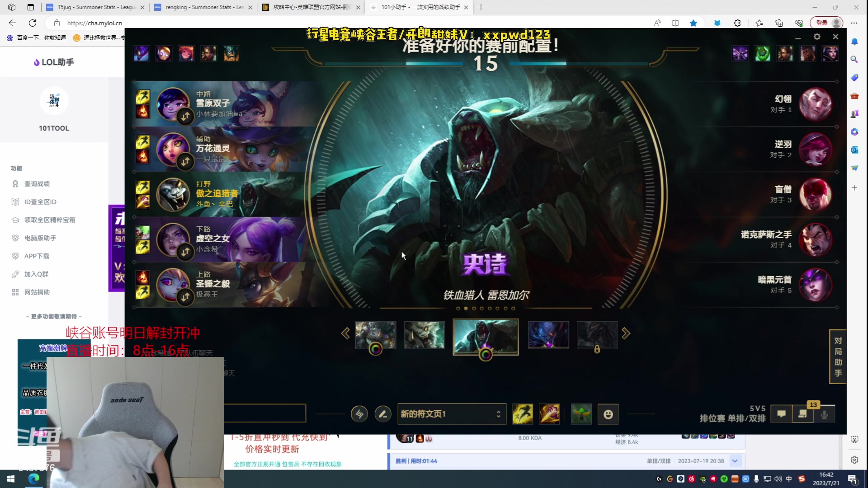This screenshot has height=488, width=868.
Task: Switch to the rengking Summoner Stats tab
Action: [203, 7]
